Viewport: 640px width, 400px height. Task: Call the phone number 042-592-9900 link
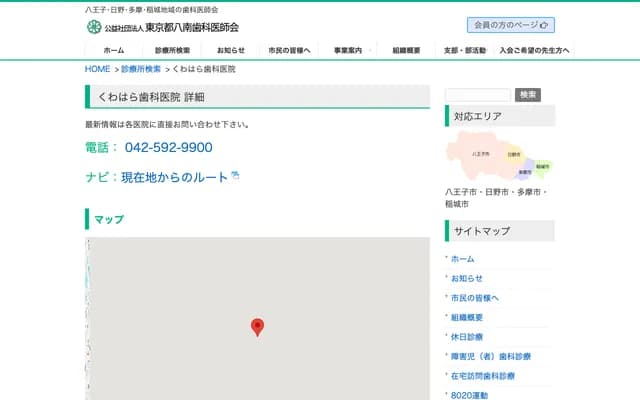(x=168, y=147)
